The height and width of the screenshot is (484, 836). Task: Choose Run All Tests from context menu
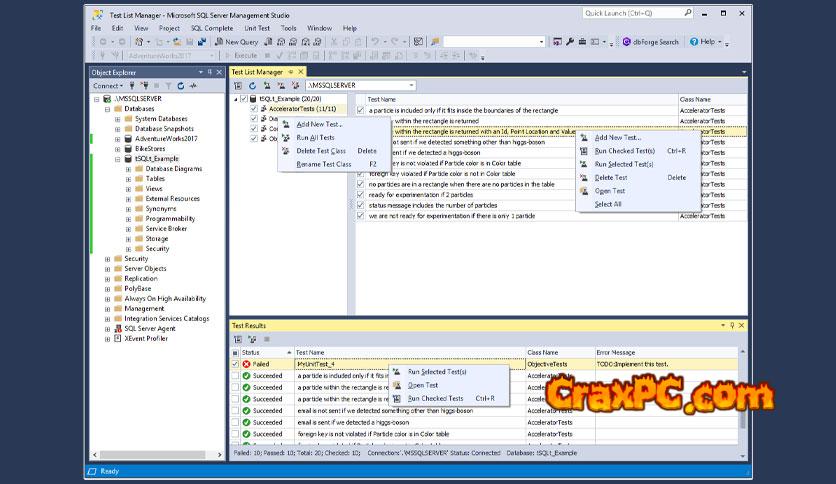click(315, 137)
